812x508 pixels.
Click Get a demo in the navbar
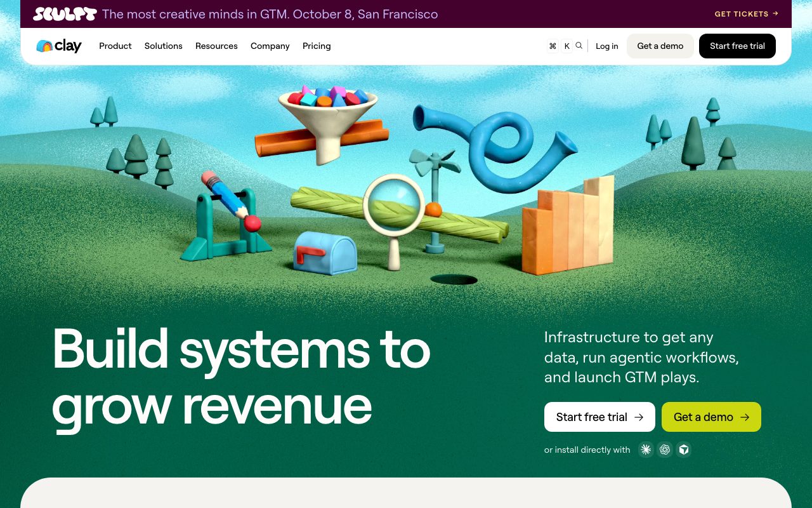[x=660, y=46]
